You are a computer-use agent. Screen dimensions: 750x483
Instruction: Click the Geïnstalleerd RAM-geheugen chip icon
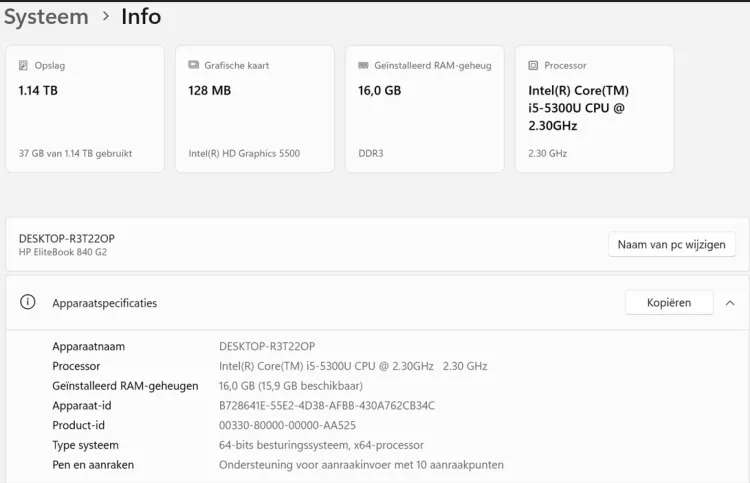(x=364, y=65)
